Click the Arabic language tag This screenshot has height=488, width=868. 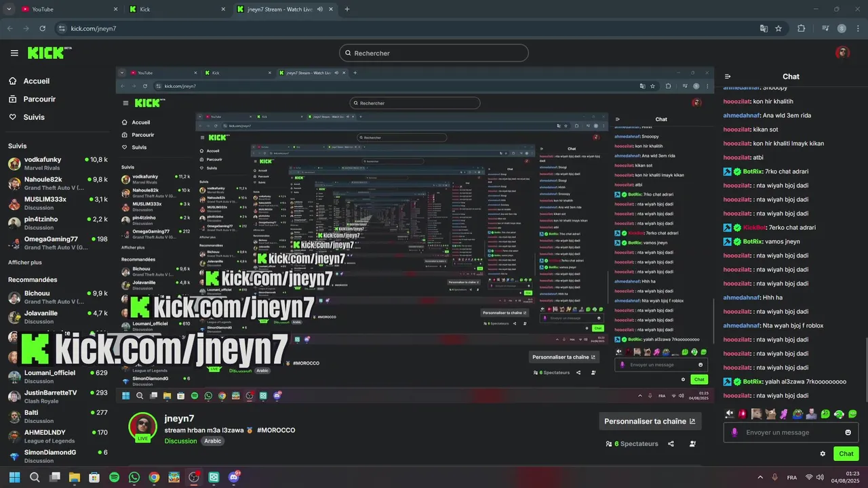click(213, 441)
